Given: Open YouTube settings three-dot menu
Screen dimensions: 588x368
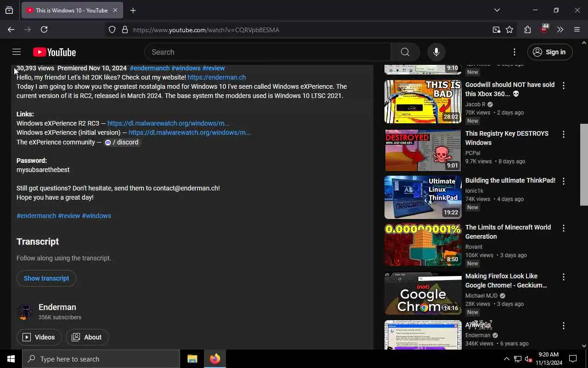Looking at the screenshot, I should point(514,52).
